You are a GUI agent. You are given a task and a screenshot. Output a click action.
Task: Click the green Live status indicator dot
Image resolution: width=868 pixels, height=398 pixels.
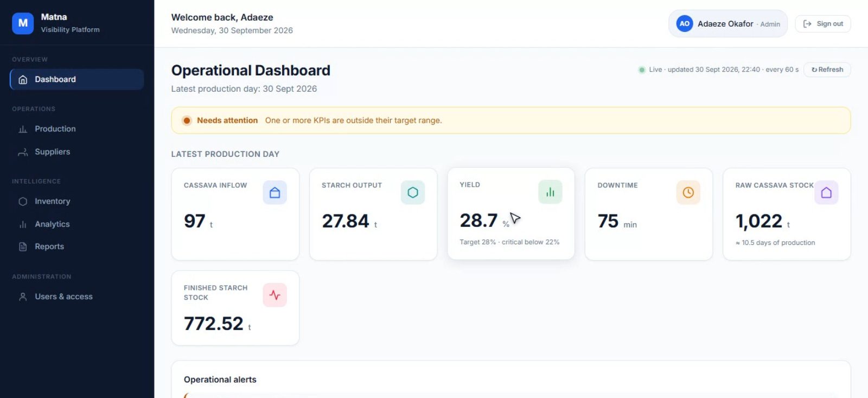click(x=642, y=70)
